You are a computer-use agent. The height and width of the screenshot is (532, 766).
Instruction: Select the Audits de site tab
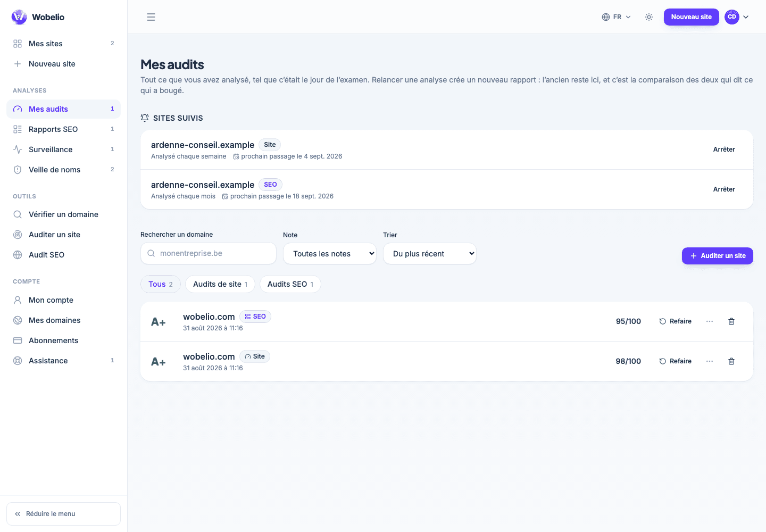tap(220, 284)
